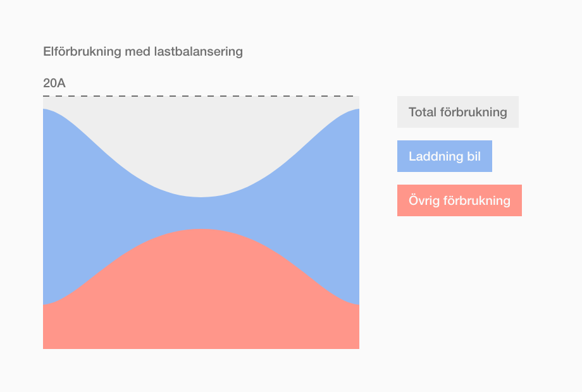Click the word lastbalansering in the title
Image resolution: width=582 pixels, height=392 pixels.
click(x=198, y=51)
